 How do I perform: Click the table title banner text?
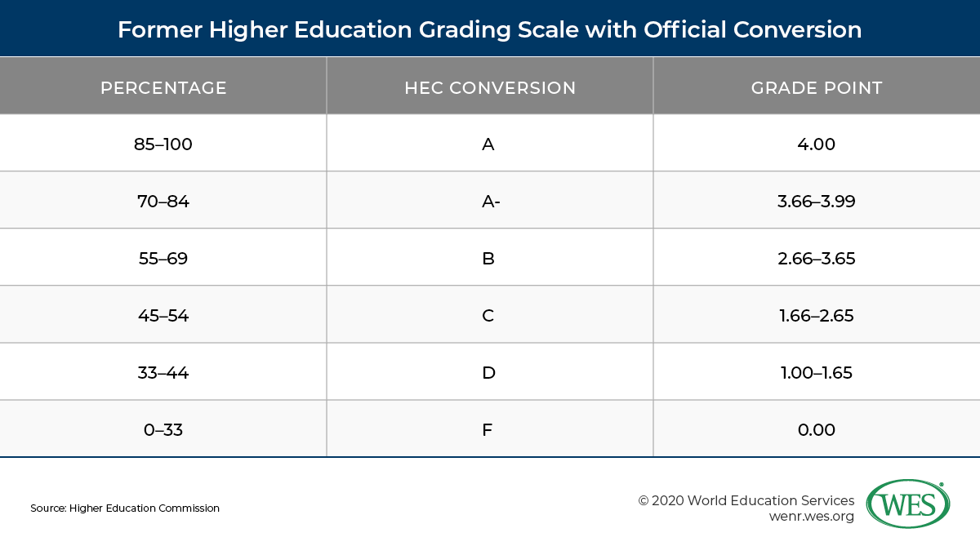coord(490,30)
